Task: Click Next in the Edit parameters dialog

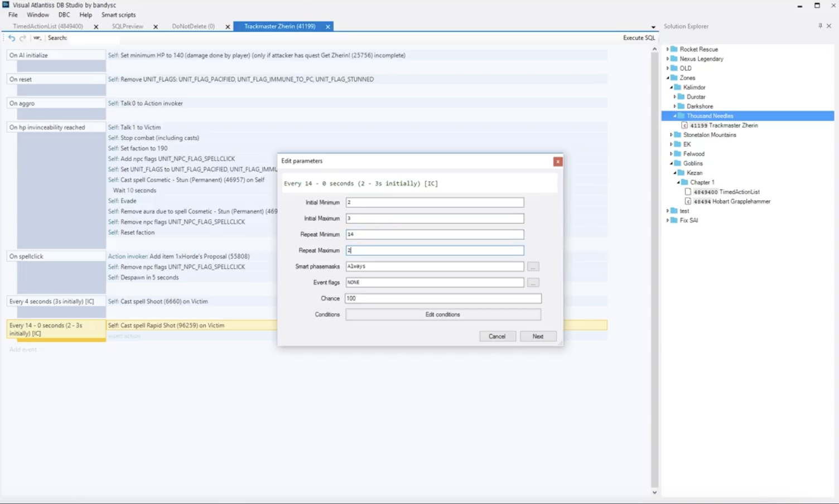Action: coord(537,336)
